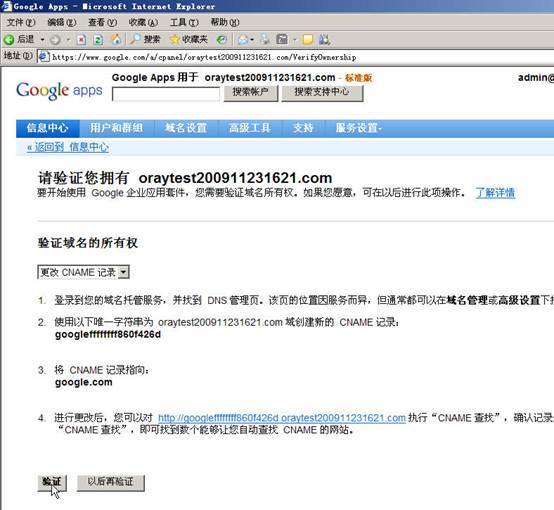Open the 文件(F) menu

pyautogui.click(x=21, y=22)
